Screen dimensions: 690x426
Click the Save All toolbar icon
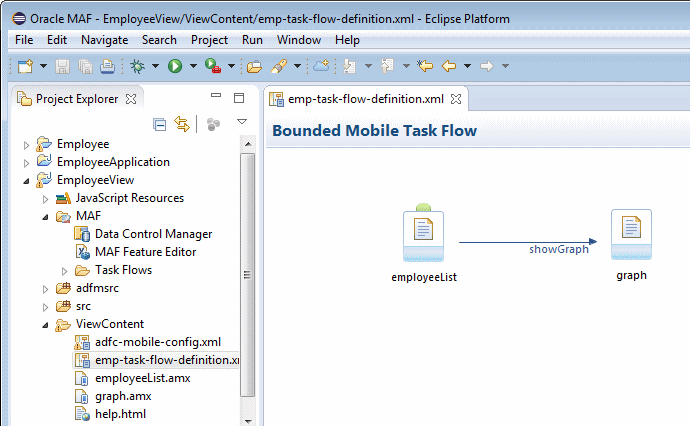85,66
